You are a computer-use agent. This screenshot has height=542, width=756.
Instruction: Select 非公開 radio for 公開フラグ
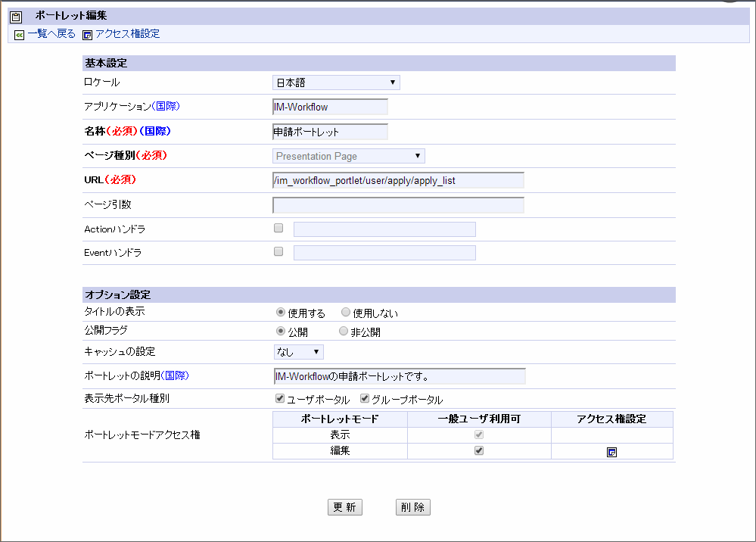point(344,331)
